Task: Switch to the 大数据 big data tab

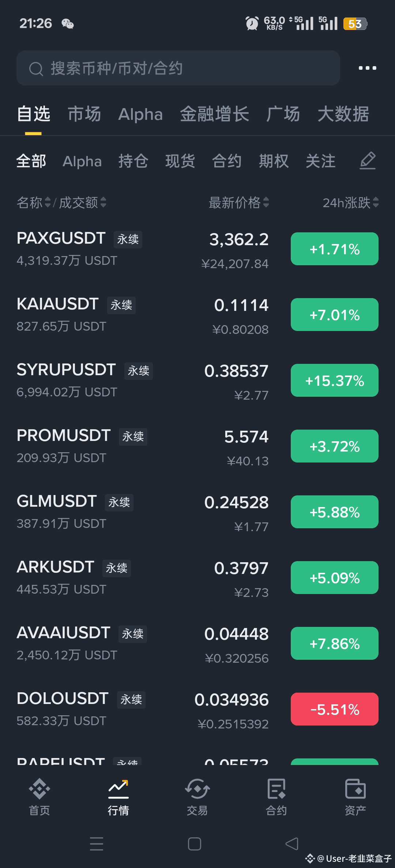Action: click(x=343, y=114)
